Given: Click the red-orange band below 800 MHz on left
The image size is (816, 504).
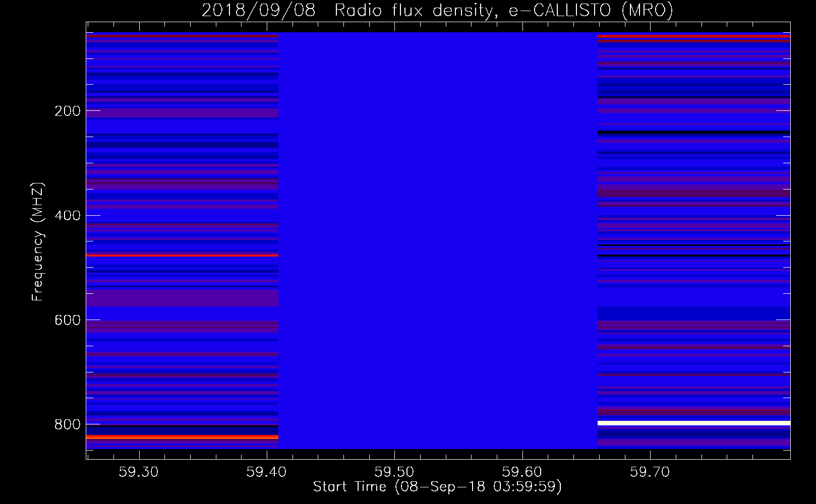Looking at the screenshot, I should tap(182, 437).
